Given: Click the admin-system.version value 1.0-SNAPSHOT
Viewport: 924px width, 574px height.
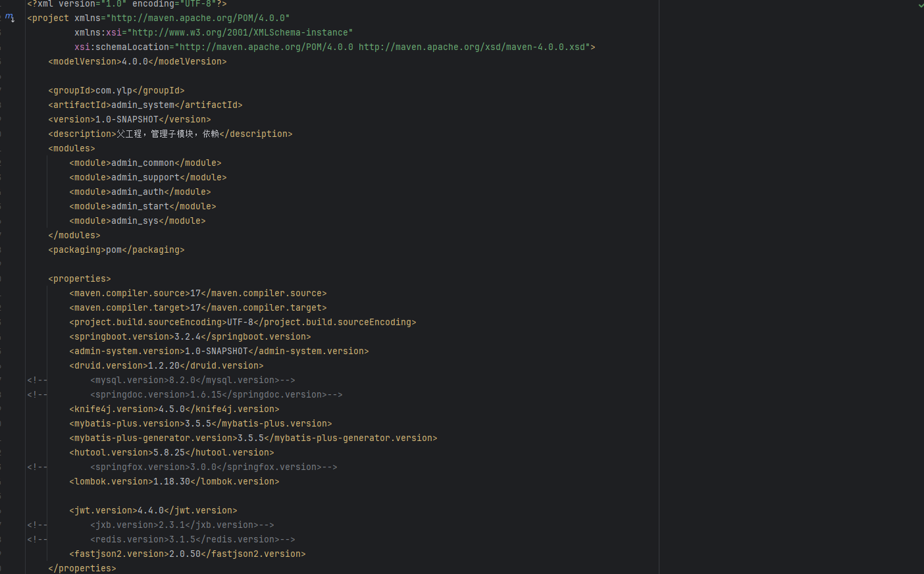Looking at the screenshot, I should pyautogui.click(x=217, y=351).
